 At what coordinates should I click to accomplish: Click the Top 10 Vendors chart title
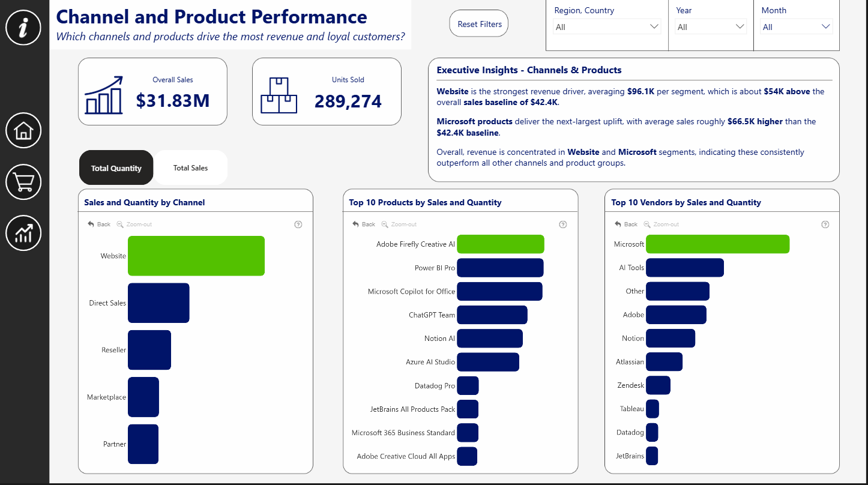686,202
